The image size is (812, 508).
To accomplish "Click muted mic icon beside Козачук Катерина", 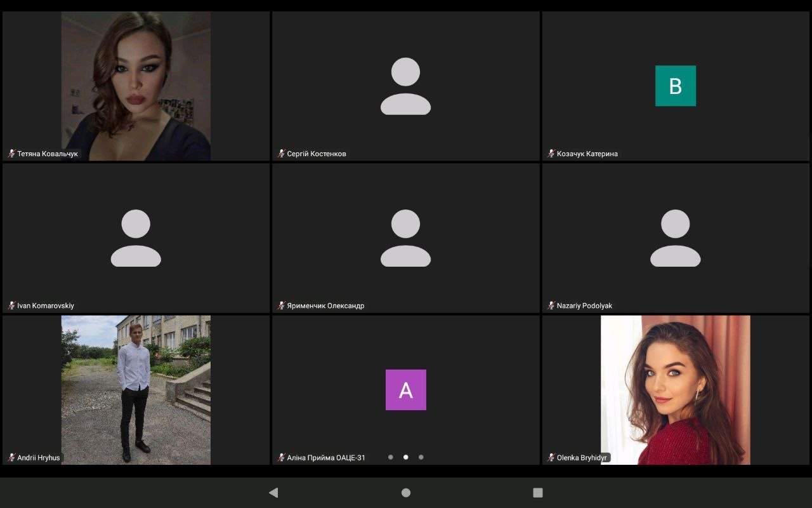I will [551, 154].
